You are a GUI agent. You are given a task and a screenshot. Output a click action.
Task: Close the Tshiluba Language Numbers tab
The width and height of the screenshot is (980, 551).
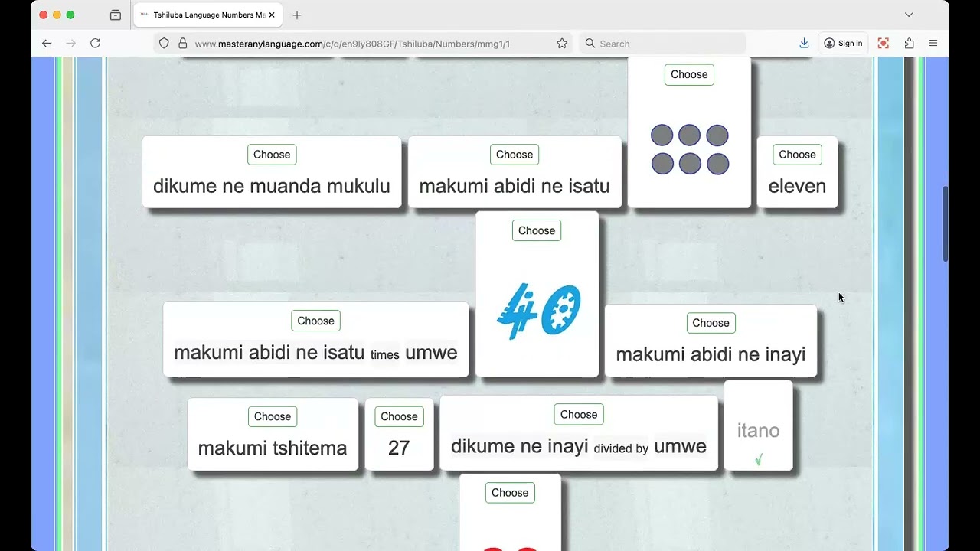(x=272, y=15)
